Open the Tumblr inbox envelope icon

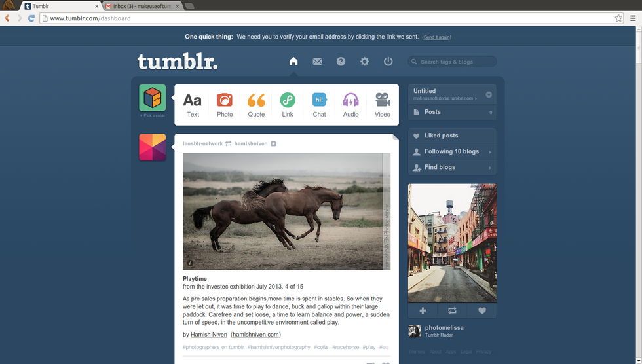pyautogui.click(x=317, y=62)
